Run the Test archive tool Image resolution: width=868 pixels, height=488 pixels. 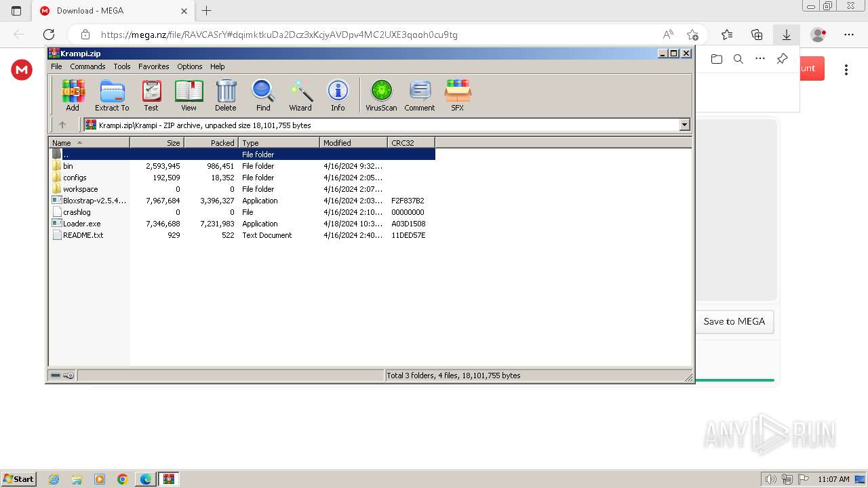(x=151, y=95)
